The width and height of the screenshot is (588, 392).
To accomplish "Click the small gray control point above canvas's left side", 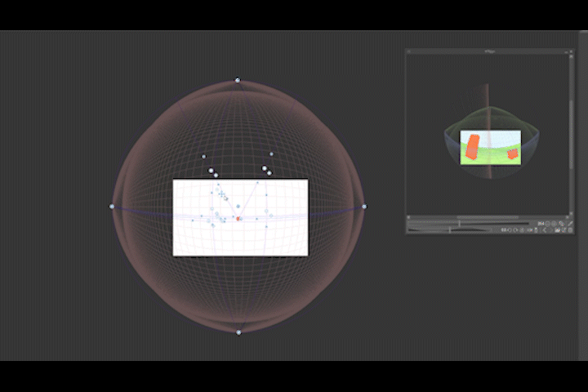I will point(203,157).
